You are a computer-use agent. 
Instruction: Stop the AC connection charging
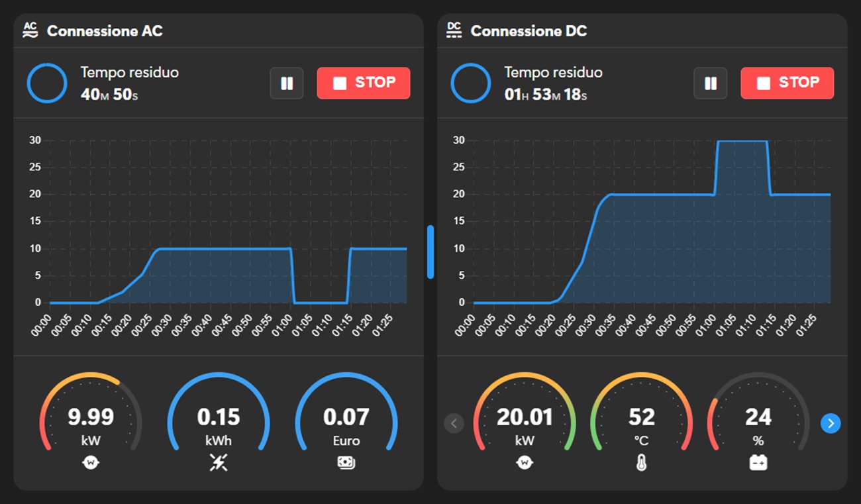tap(364, 83)
